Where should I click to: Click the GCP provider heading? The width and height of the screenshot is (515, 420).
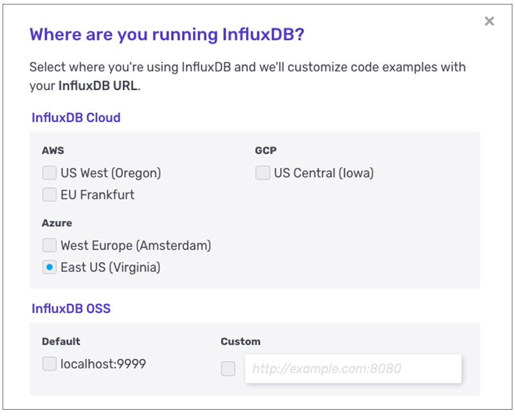point(265,151)
